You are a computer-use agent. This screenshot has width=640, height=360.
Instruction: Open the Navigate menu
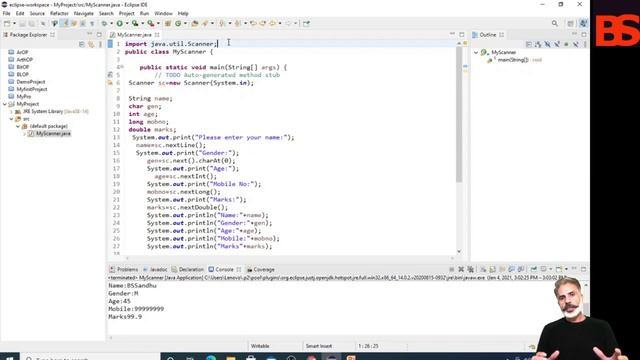(x=84, y=13)
